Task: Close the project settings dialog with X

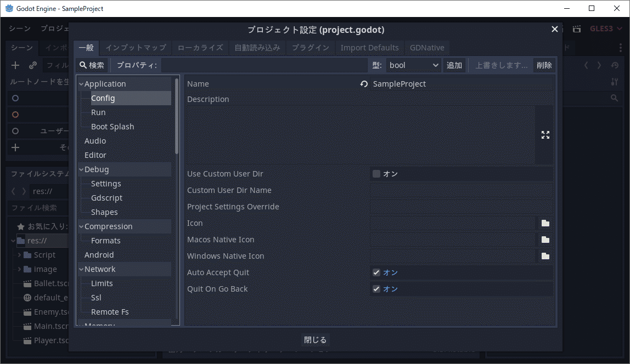Action: click(554, 29)
